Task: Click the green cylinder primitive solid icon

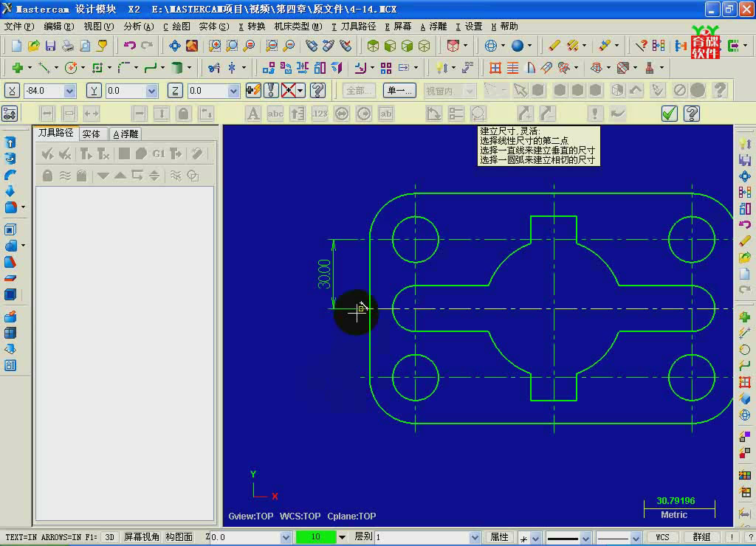Action: click(177, 68)
